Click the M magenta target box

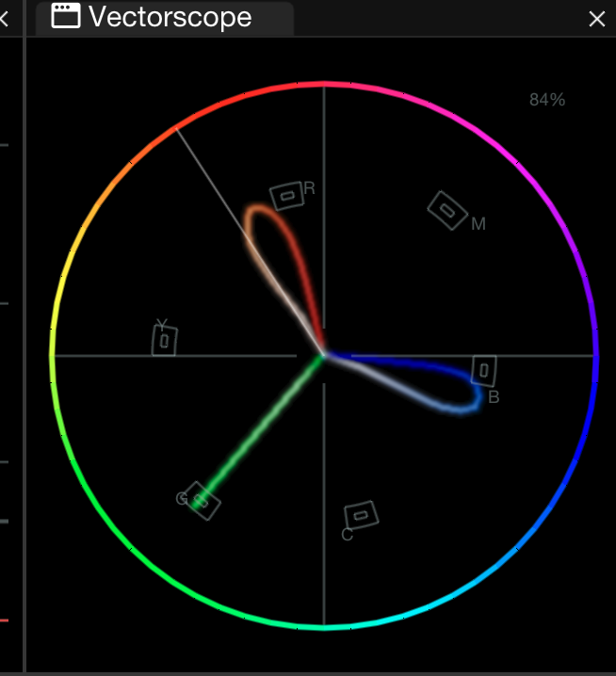click(x=447, y=210)
